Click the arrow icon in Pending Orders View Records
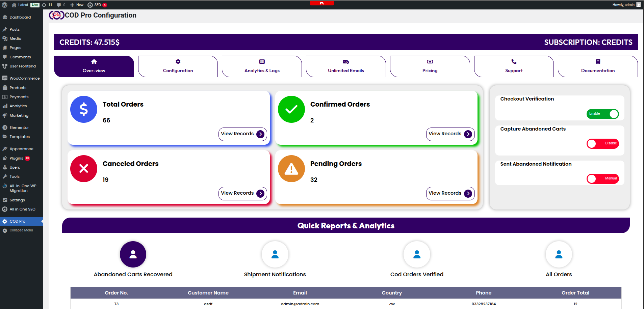The height and width of the screenshot is (309, 644). [468, 194]
